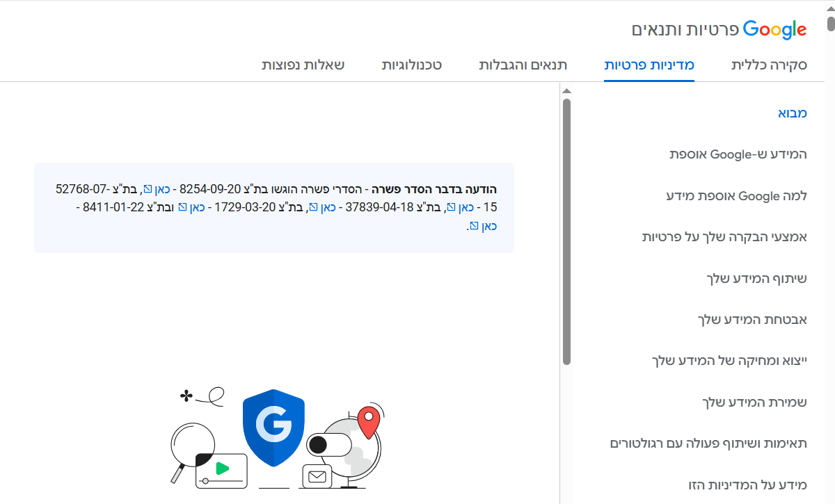
Task: Click the page scrollbar thumb at window edge
Action: pos(830,24)
